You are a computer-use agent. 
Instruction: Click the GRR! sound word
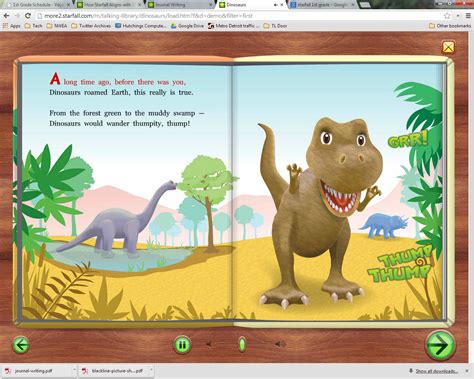(x=408, y=140)
